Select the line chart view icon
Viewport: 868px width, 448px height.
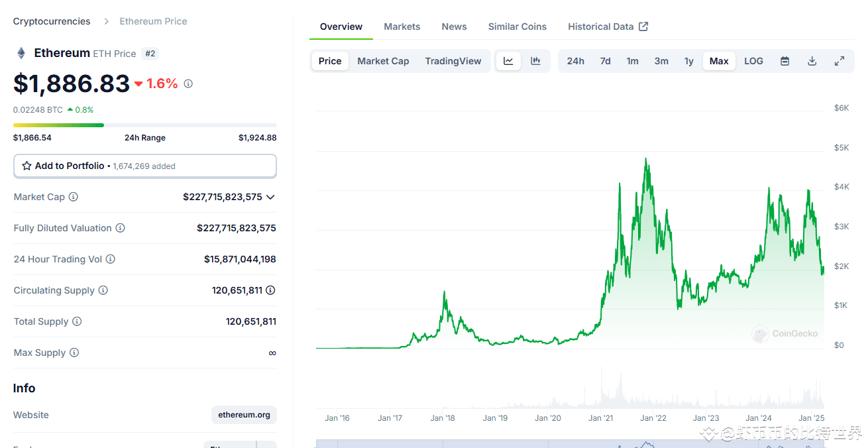(x=508, y=60)
